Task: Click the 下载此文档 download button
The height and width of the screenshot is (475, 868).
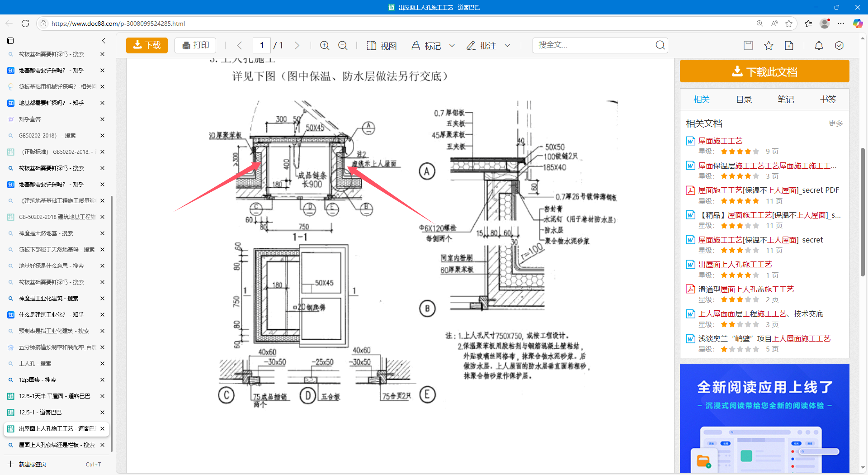Action: click(x=764, y=71)
